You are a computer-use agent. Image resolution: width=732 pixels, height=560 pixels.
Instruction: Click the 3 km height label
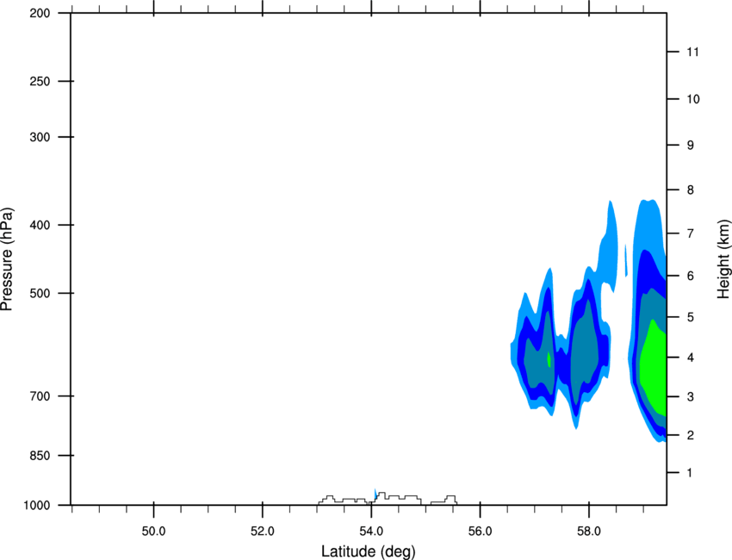tap(691, 397)
